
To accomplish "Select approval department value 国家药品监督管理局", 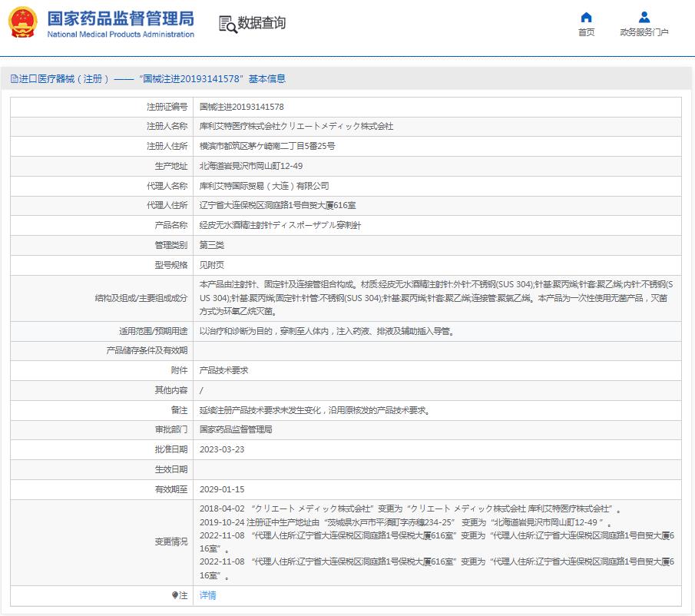I will click(x=236, y=429).
